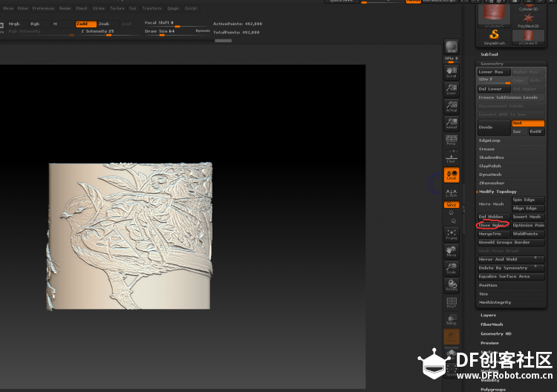Expand the Layers palette section
This screenshot has width=557, height=392.
tap(489, 315)
